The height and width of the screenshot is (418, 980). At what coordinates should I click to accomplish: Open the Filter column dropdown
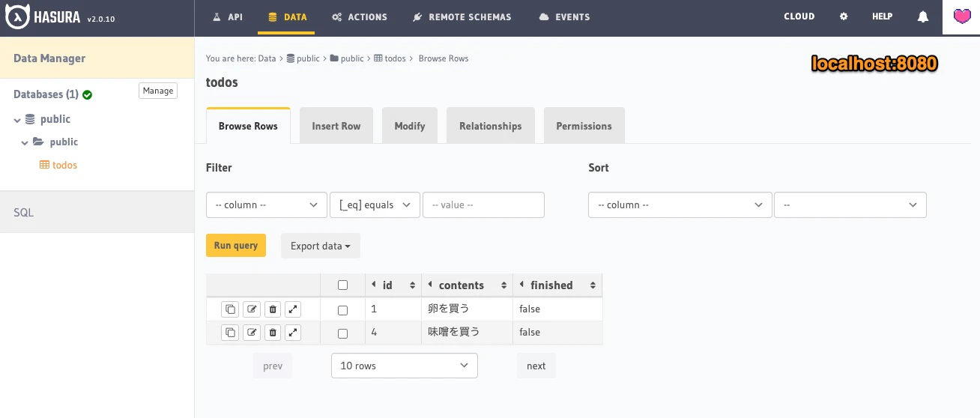click(267, 205)
